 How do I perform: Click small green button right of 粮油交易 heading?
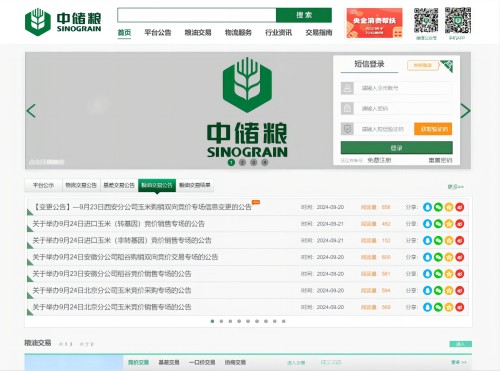tap(461, 344)
